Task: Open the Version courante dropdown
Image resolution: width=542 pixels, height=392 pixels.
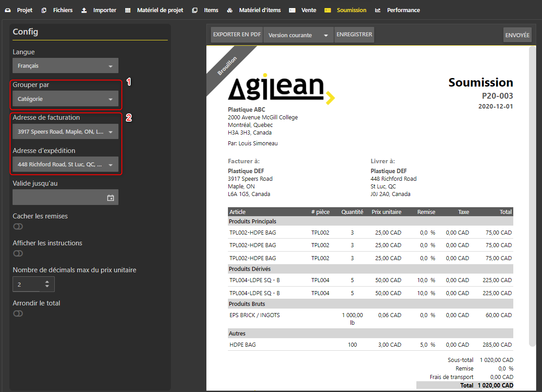Action: (298, 35)
